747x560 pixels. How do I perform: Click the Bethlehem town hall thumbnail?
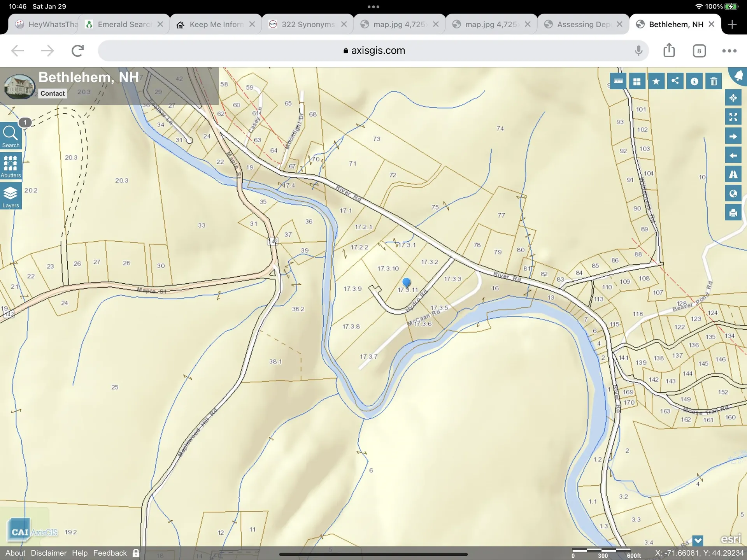point(19,86)
